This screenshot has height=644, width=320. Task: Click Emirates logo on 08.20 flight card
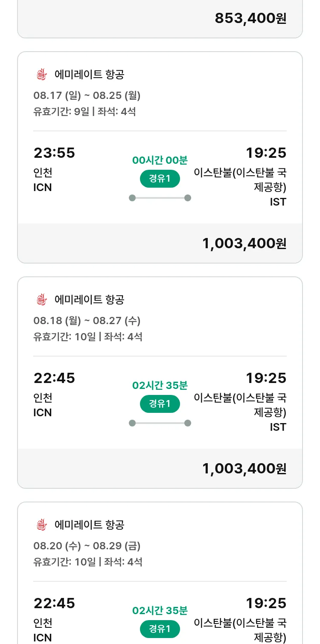point(41,525)
